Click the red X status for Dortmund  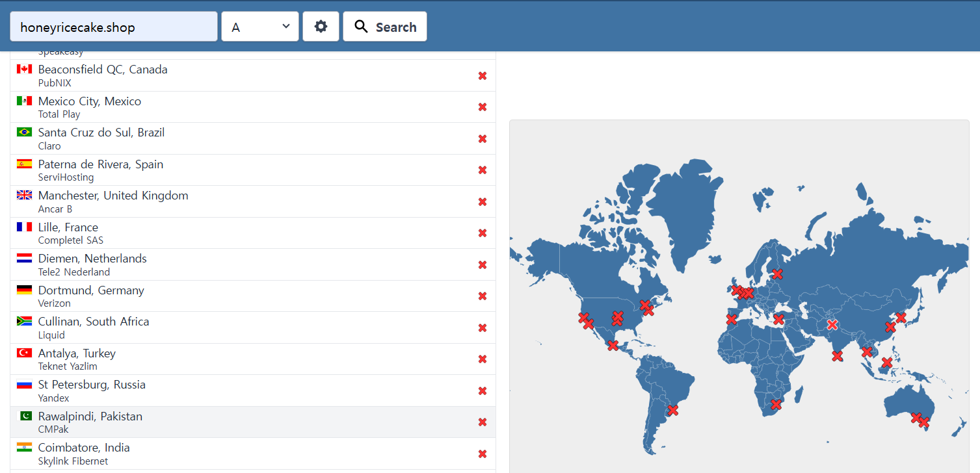[x=483, y=296]
